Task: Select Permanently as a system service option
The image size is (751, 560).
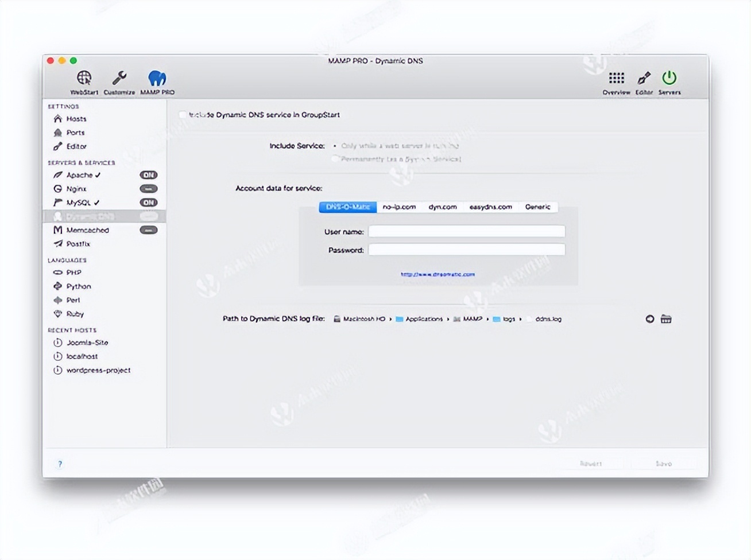Action: [335, 159]
